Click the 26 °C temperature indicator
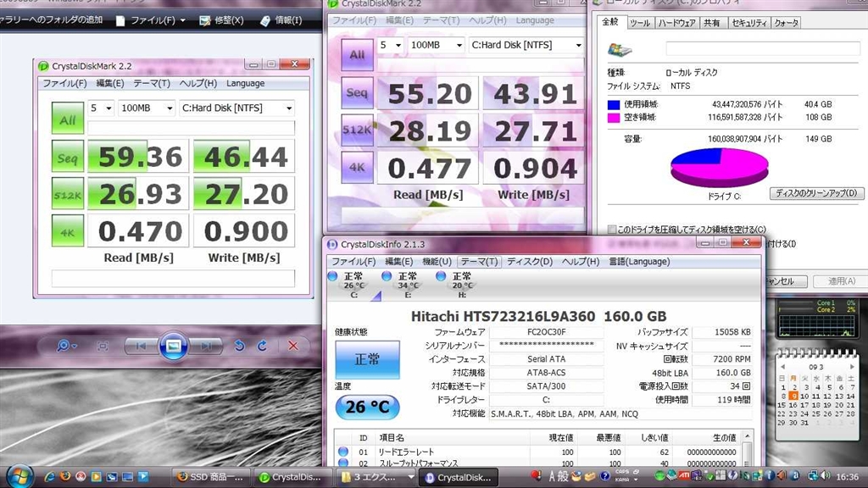The image size is (868, 488). pos(367,408)
